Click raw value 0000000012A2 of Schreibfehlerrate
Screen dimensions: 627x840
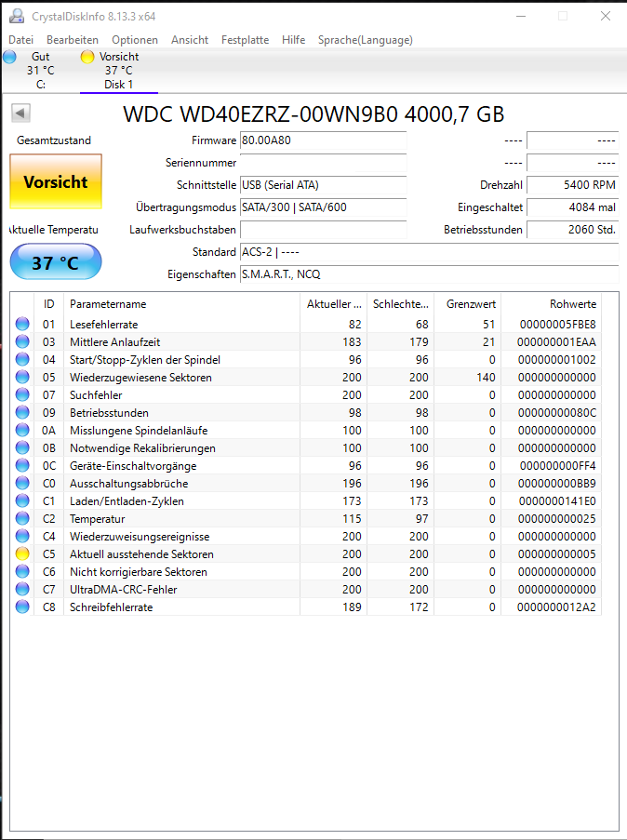click(x=556, y=607)
